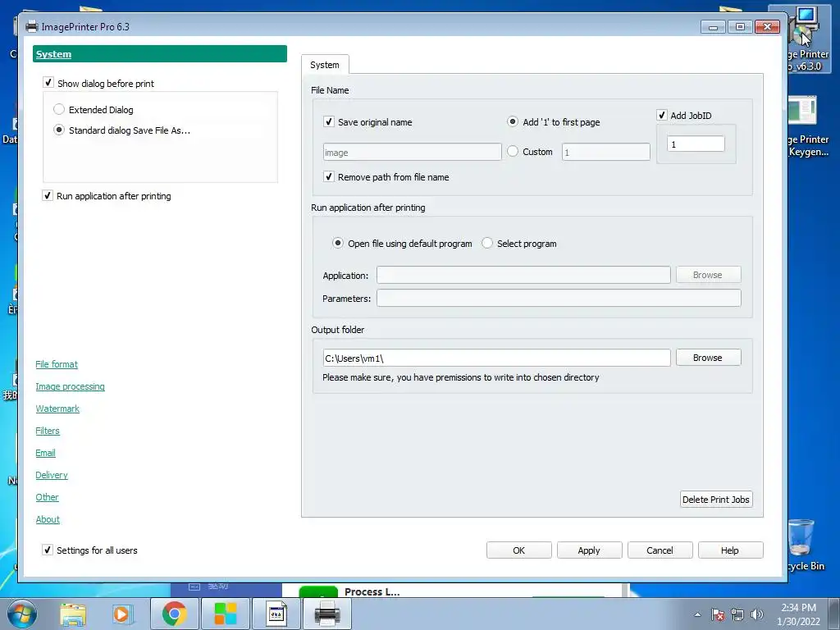The width and height of the screenshot is (840, 630).
Task: Select the Extended Dialog radio button
Action: click(x=59, y=109)
